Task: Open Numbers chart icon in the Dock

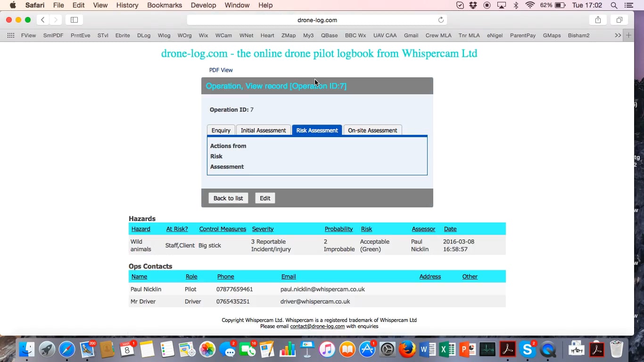Action: (x=287, y=350)
